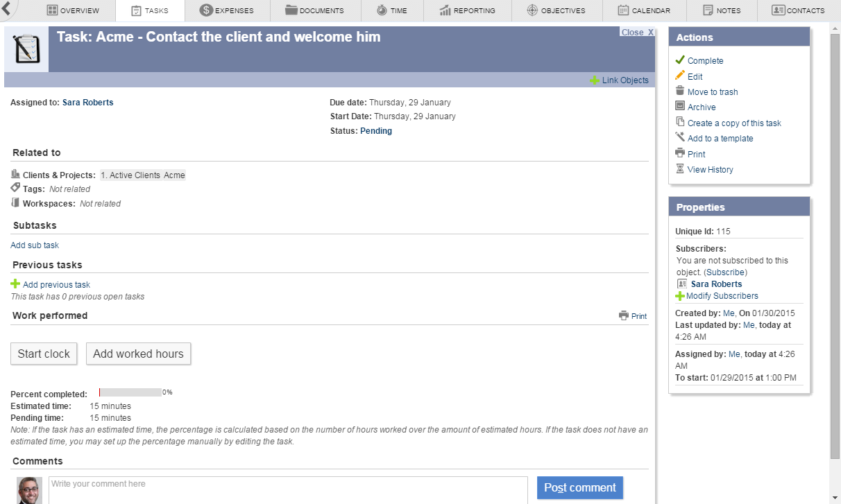Click the Percent completed progress bar
This screenshot has height=504, width=841.
[130, 392]
